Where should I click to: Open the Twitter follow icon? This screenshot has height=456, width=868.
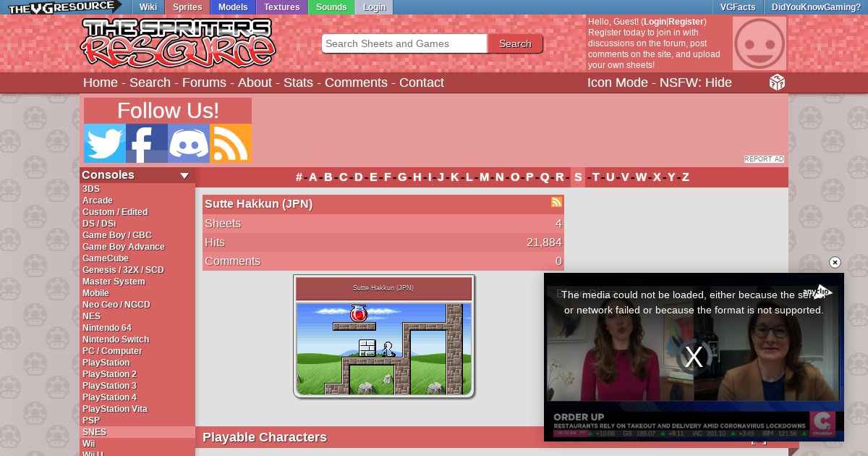pos(105,143)
